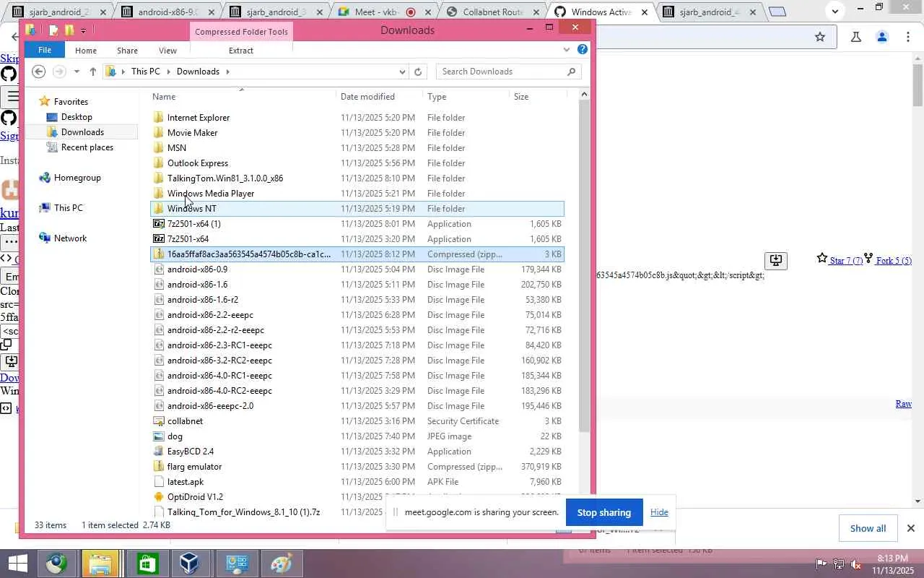Click the network icon in system tray

point(838,564)
